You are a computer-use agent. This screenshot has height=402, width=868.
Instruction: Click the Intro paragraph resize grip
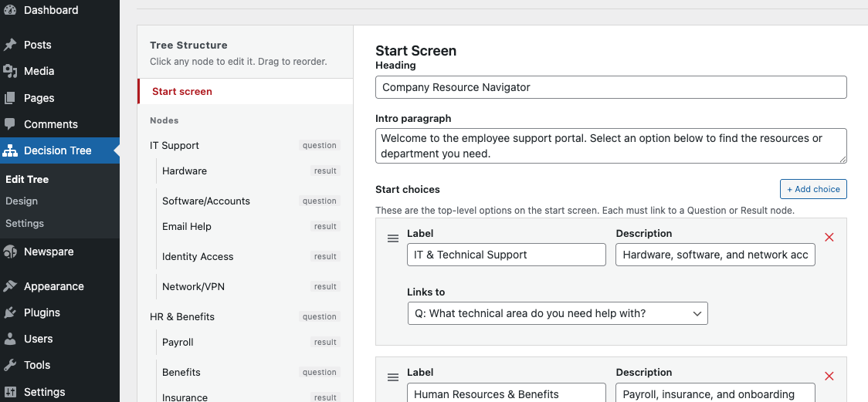point(843,159)
